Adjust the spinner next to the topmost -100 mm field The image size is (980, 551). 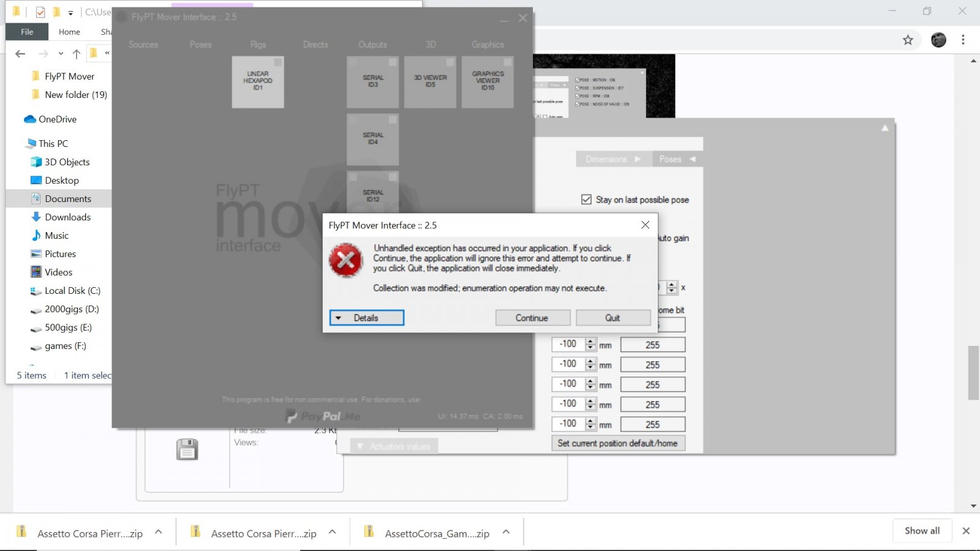point(590,345)
